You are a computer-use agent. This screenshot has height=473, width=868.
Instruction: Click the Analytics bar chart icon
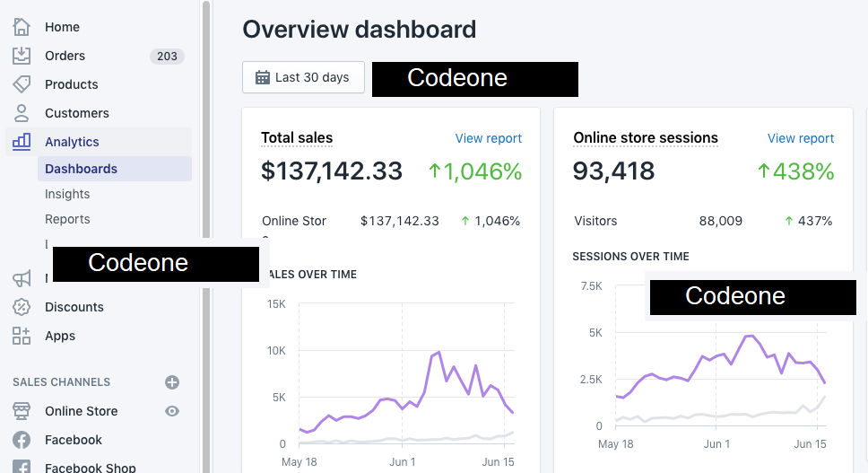point(22,142)
